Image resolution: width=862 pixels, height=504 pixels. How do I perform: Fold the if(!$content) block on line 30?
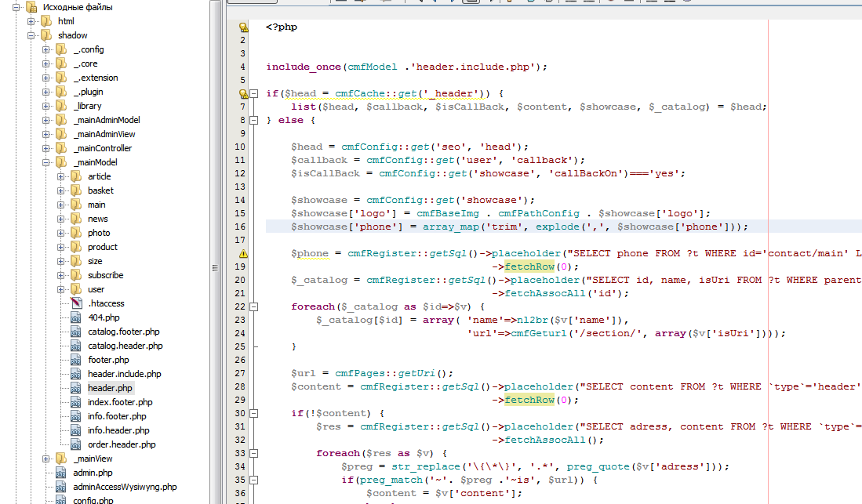[x=253, y=413]
